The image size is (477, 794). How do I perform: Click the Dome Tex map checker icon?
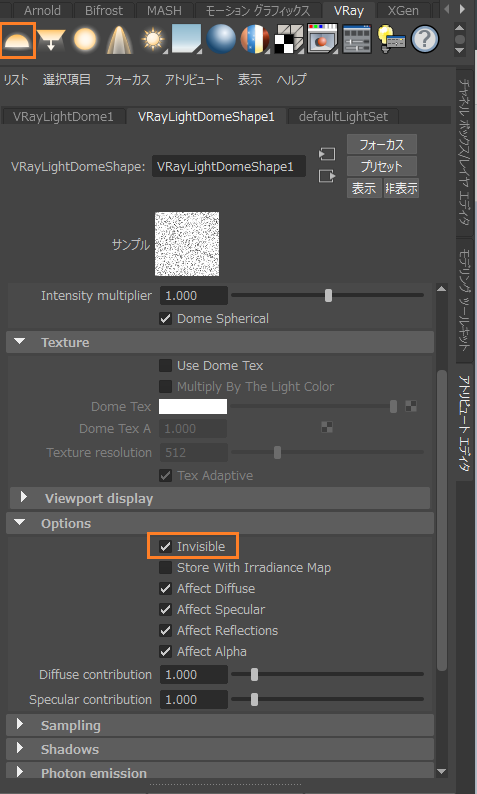[411, 406]
